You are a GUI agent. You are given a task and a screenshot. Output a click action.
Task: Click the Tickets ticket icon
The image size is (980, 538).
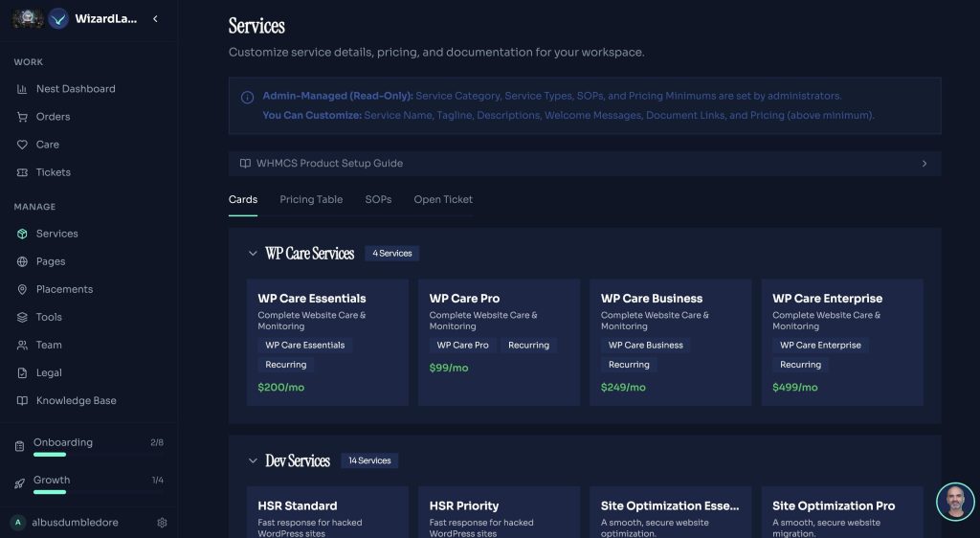(22, 172)
